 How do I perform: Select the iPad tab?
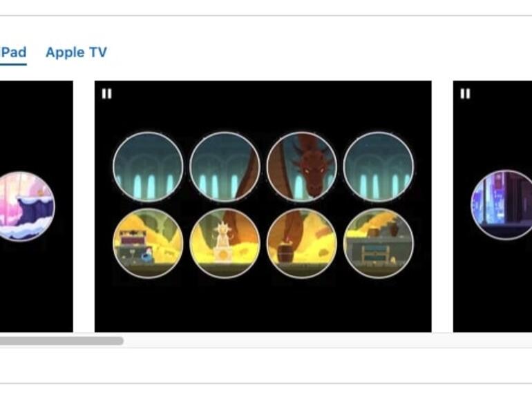click(x=13, y=52)
